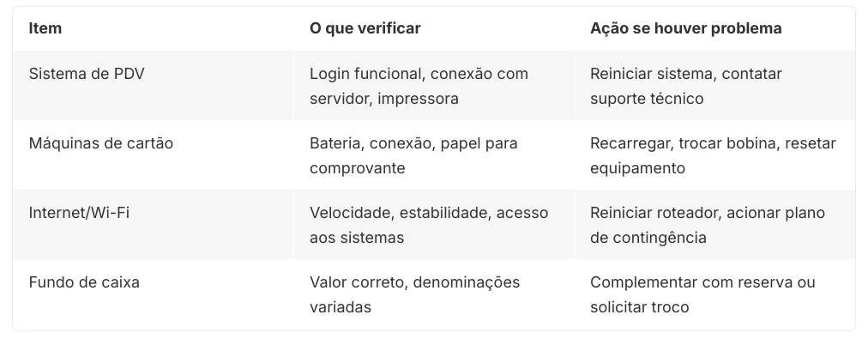Click the 'Ação se houver problema' header
This screenshot has width=868, height=345.
685,28
